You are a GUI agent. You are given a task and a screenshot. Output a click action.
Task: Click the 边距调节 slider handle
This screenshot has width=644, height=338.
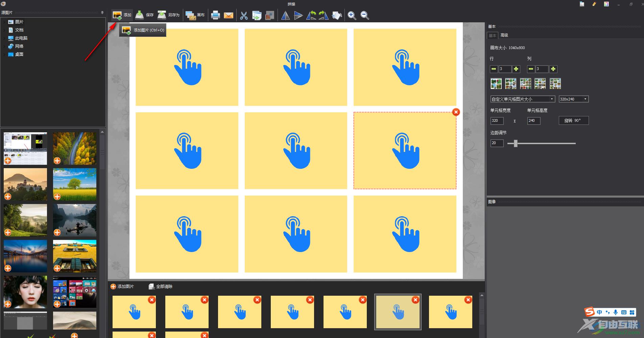click(x=516, y=143)
